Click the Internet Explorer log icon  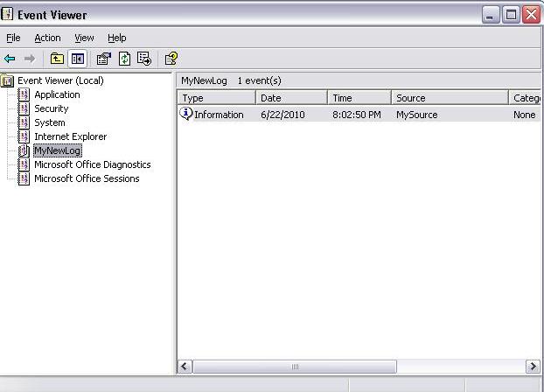24,136
